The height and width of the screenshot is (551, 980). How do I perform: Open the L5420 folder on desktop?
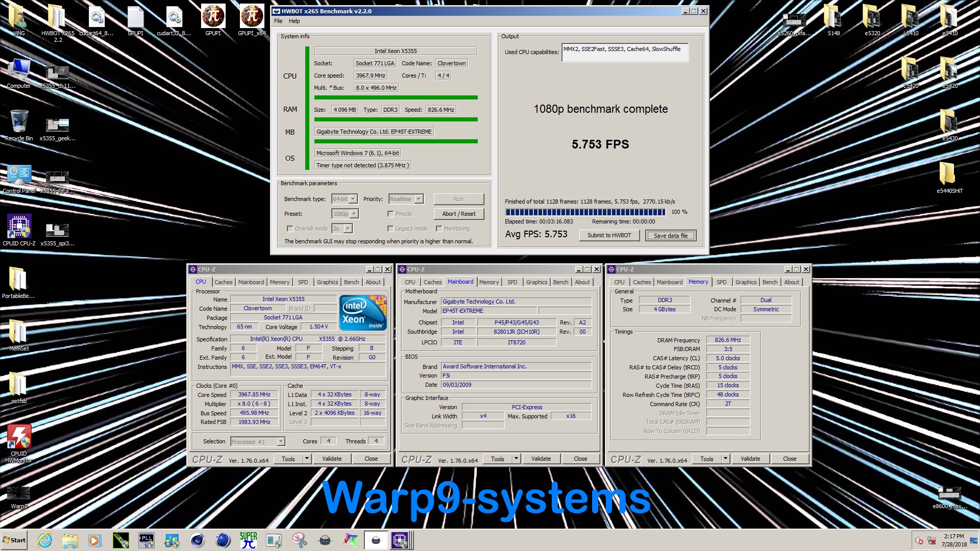click(x=911, y=73)
